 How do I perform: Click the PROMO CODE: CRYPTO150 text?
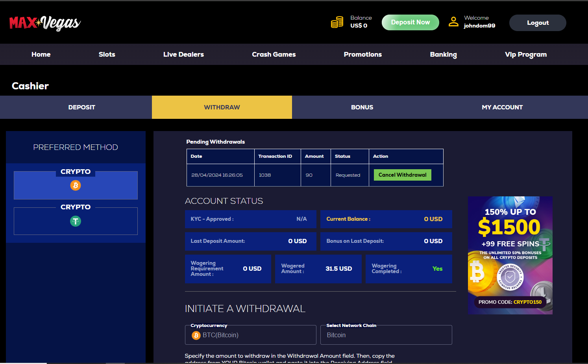[x=510, y=302]
